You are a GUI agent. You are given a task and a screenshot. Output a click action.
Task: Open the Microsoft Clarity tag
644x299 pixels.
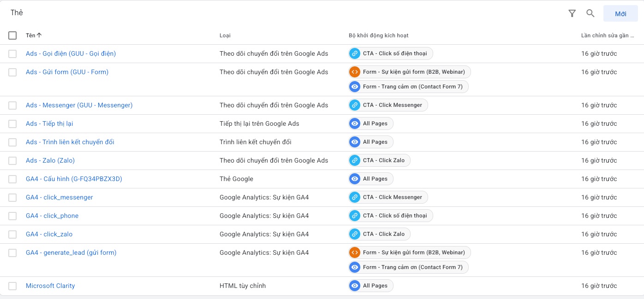click(50, 286)
